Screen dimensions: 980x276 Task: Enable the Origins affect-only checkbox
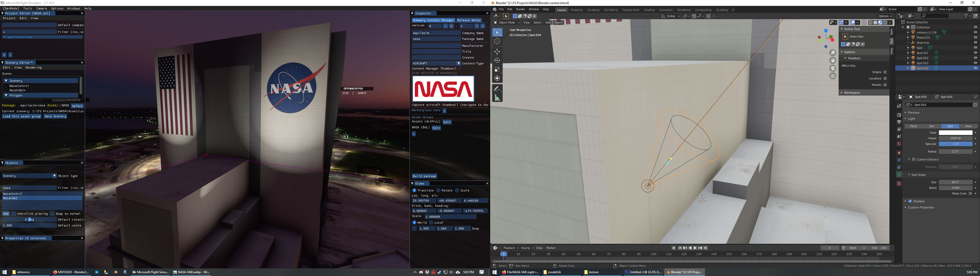point(885,72)
